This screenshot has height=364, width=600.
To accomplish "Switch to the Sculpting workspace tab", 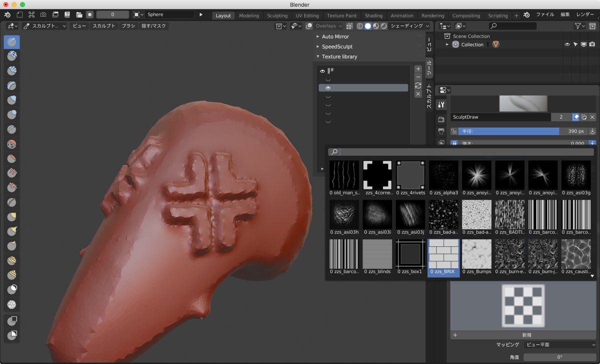I will click(x=277, y=15).
